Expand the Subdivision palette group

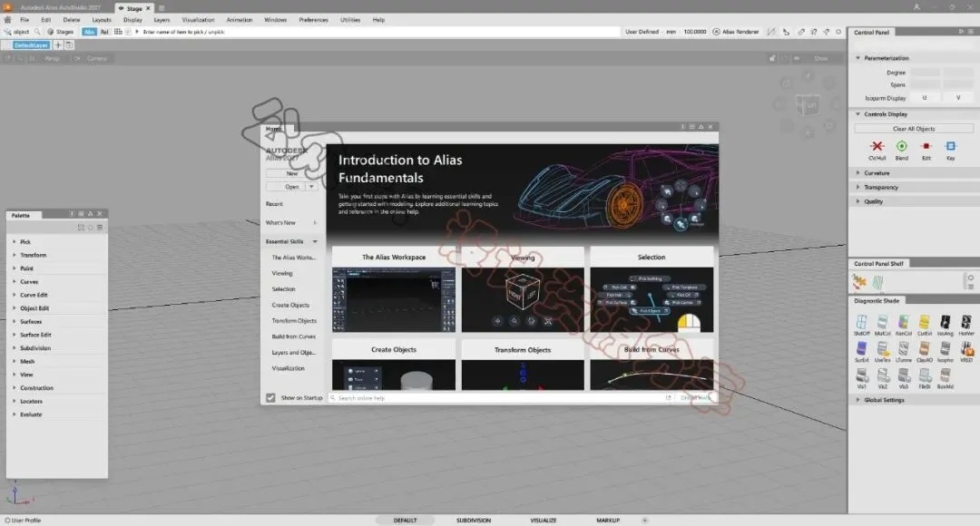15,348
